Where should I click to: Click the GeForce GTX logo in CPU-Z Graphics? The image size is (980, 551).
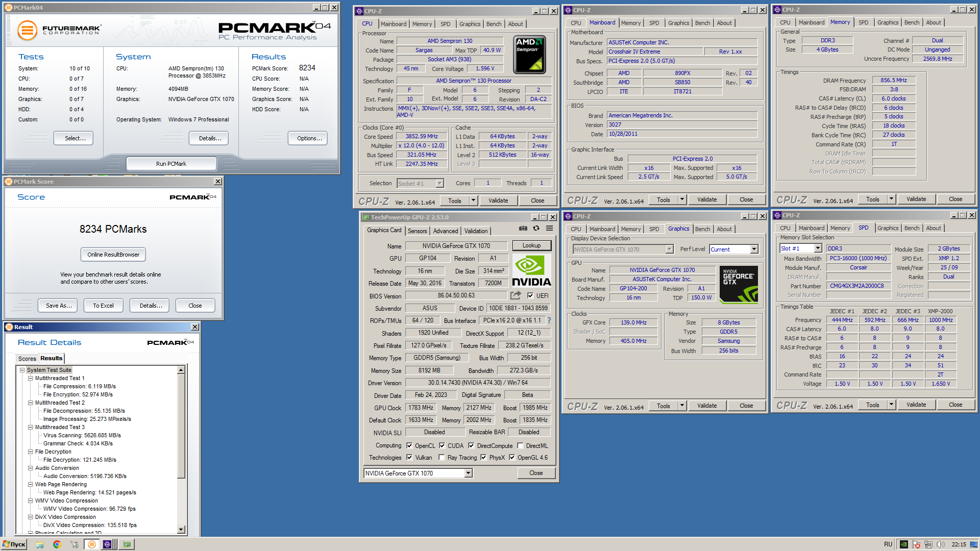[x=739, y=285]
